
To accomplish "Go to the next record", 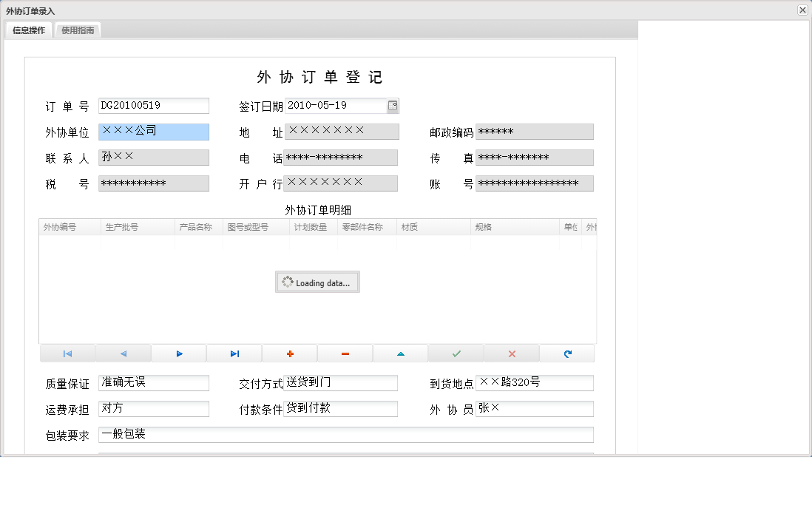I will [179, 353].
